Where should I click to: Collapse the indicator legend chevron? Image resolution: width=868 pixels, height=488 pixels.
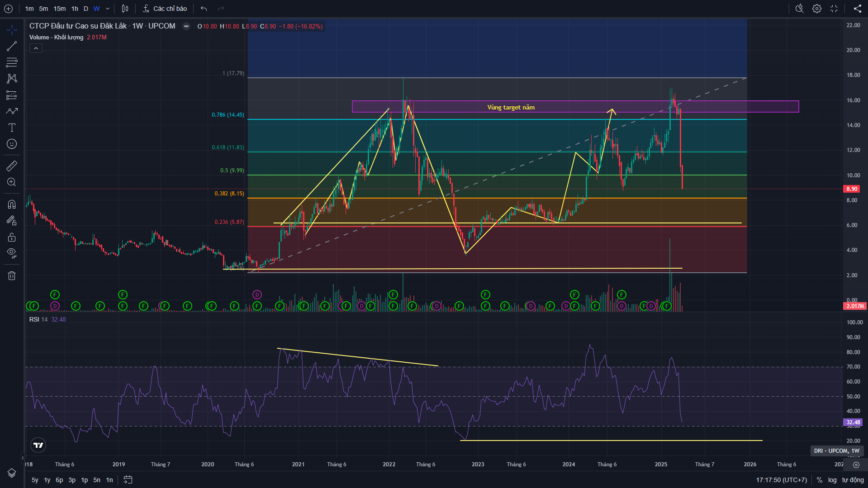(36, 48)
